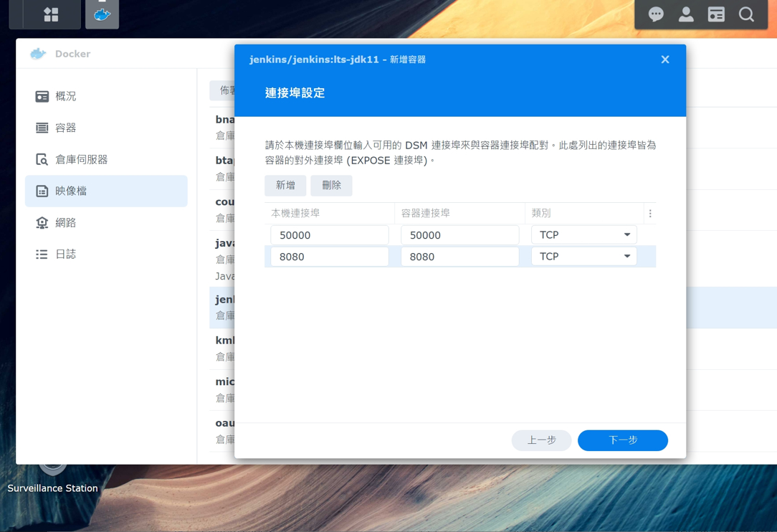Click the 刪除 delete port button
The width and height of the screenshot is (777, 532).
click(x=331, y=186)
